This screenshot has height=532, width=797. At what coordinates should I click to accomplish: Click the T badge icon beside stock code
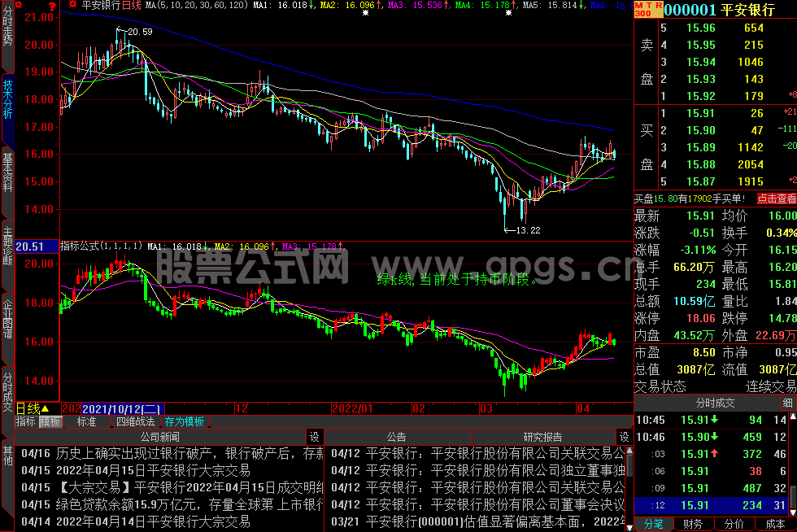tap(649, 5)
